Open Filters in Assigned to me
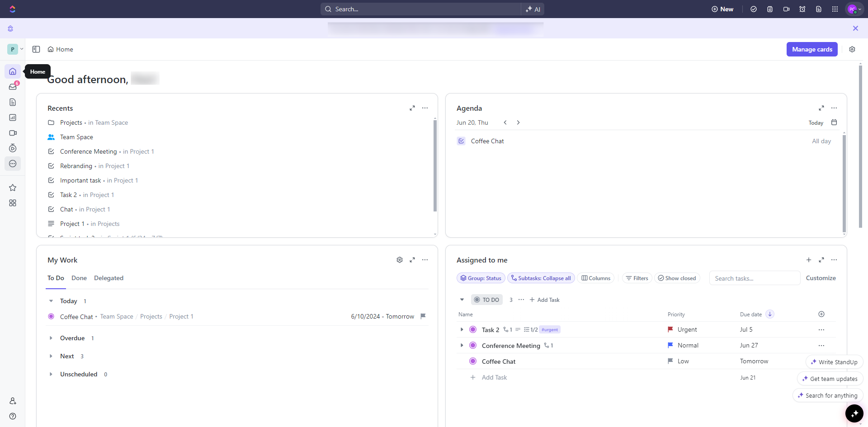Image resolution: width=868 pixels, height=427 pixels. (637, 278)
